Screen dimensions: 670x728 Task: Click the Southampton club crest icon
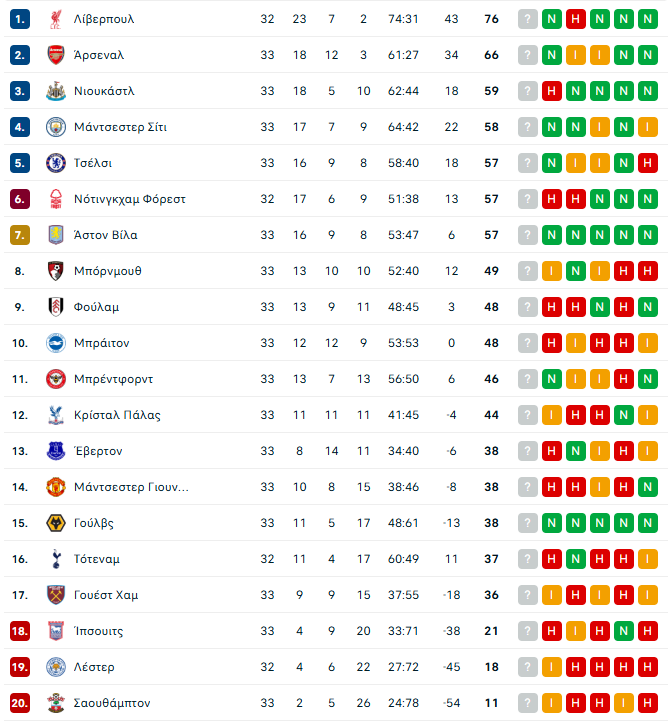tap(55, 703)
